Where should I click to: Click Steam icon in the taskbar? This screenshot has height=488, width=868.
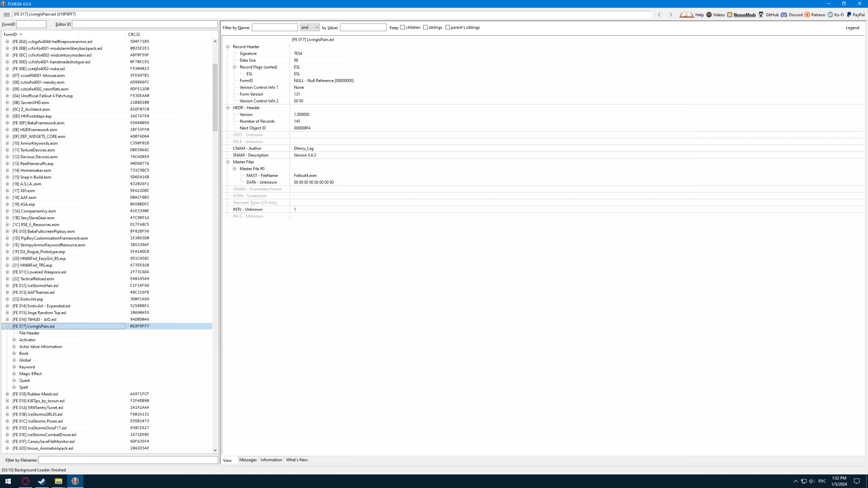point(42,481)
